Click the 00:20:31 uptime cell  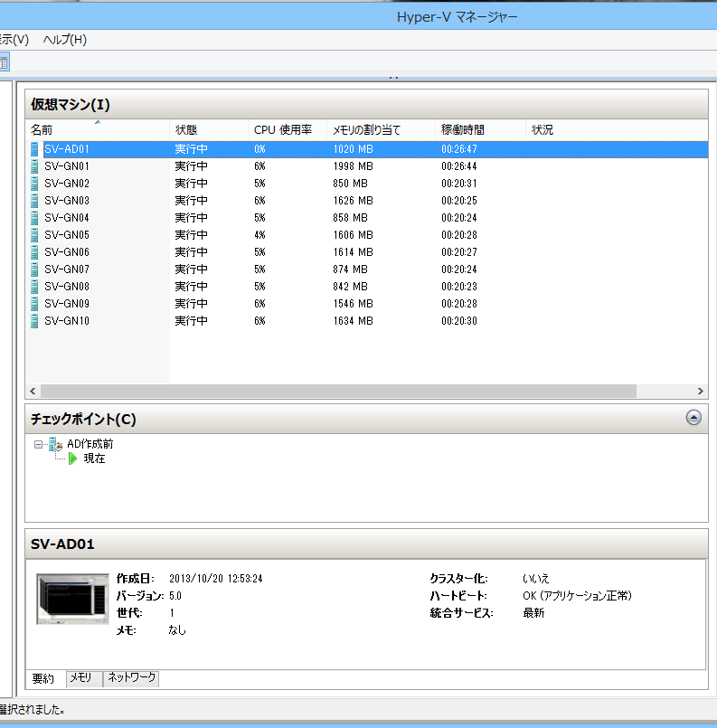click(459, 184)
